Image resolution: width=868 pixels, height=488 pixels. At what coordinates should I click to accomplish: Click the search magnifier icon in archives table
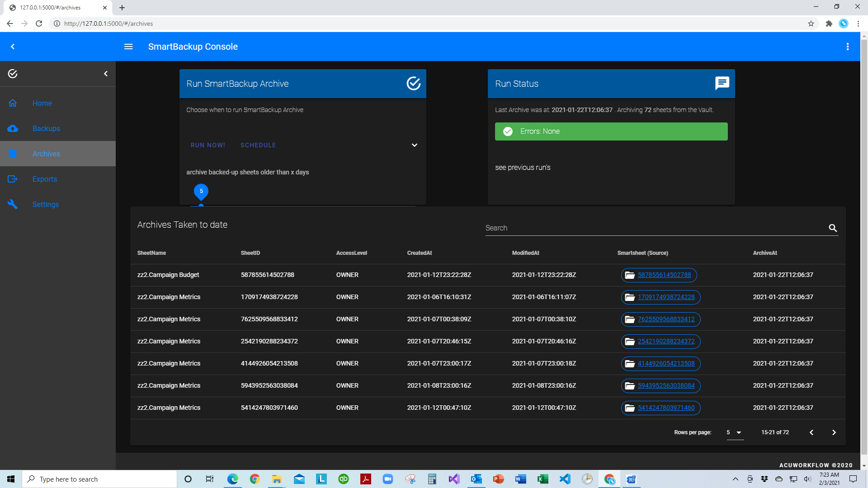click(x=833, y=228)
